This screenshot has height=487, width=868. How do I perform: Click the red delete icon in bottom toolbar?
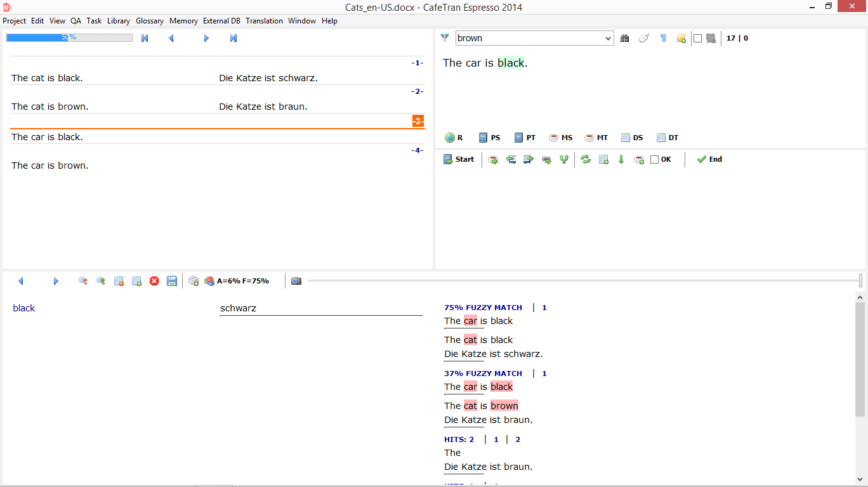tap(154, 281)
